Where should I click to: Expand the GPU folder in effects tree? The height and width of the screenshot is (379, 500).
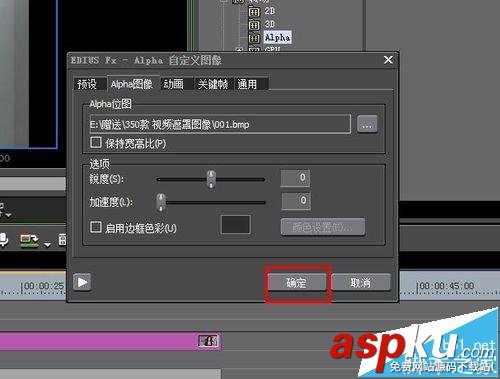(239, 50)
